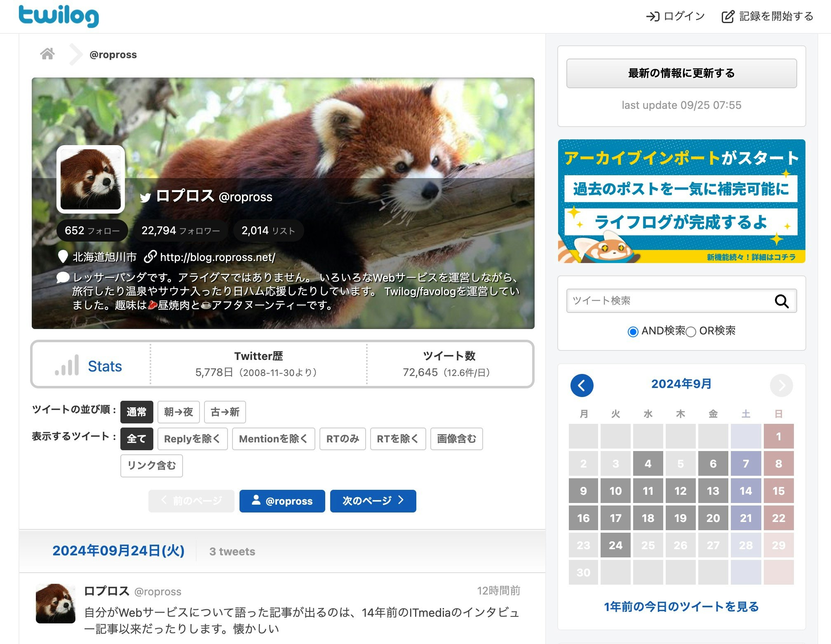The image size is (831, 644).
Task: Click the twilog logo
Action: (59, 16)
